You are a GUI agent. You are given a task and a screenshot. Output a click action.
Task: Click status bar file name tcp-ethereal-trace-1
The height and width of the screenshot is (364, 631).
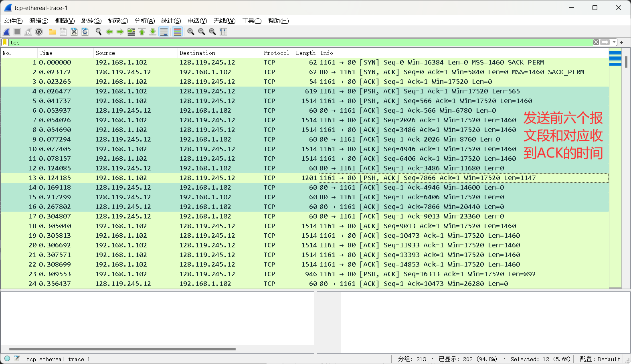click(x=59, y=359)
